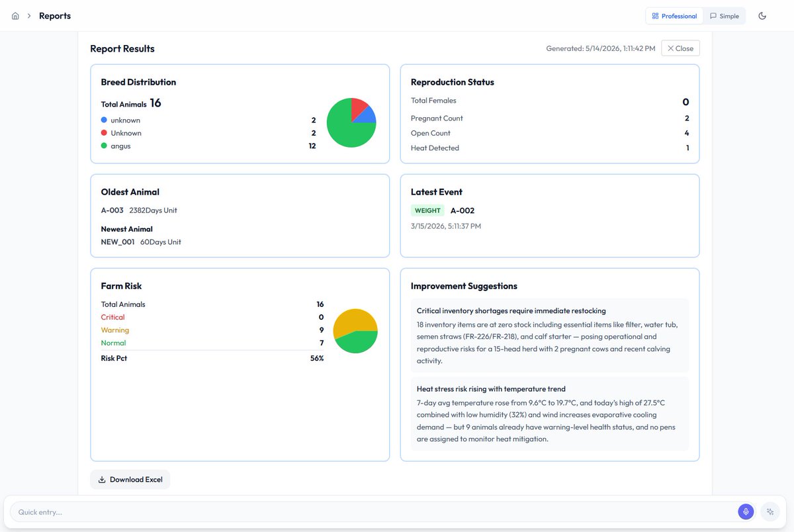Activate voice input with the microphone icon
This screenshot has width=794, height=532.
click(x=746, y=511)
